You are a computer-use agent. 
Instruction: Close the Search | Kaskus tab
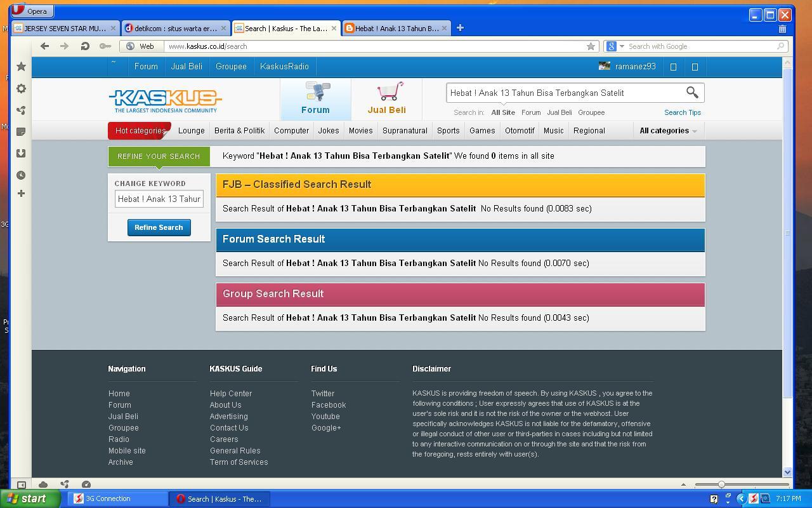point(334,28)
